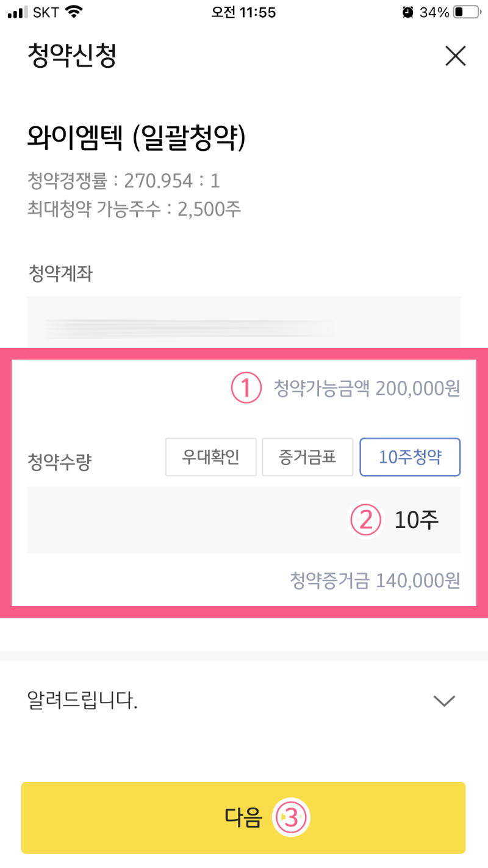The image size is (488, 868).
Task: Tap the 와이엠텍 (일괄청약) title
Action: 137,139
